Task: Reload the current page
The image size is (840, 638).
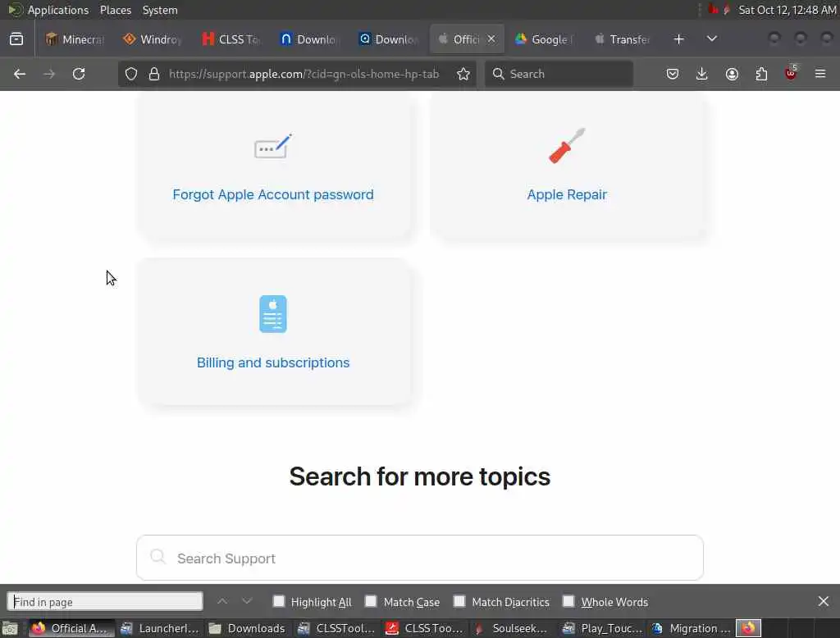Action: tap(79, 74)
